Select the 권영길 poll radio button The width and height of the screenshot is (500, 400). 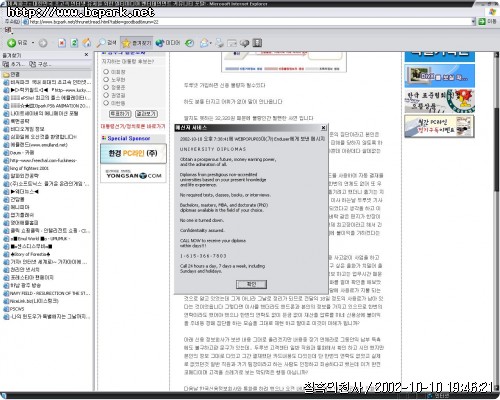pyautogui.click(x=106, y=95)
